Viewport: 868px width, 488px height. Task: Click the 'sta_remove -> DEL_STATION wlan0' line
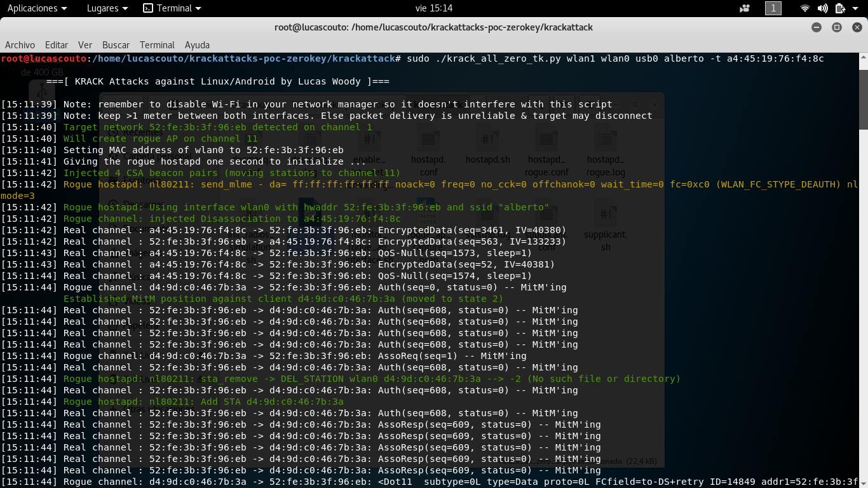[x=340, y=379]
